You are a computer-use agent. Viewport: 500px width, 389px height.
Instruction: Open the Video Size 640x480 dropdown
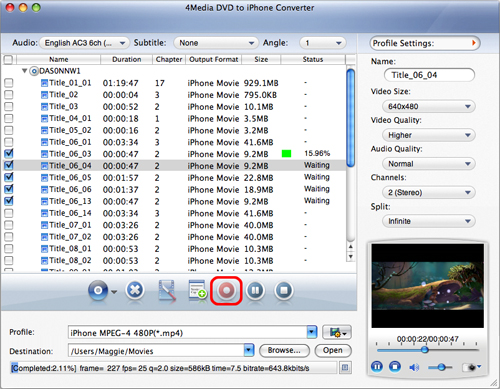[x=429, y=107]
